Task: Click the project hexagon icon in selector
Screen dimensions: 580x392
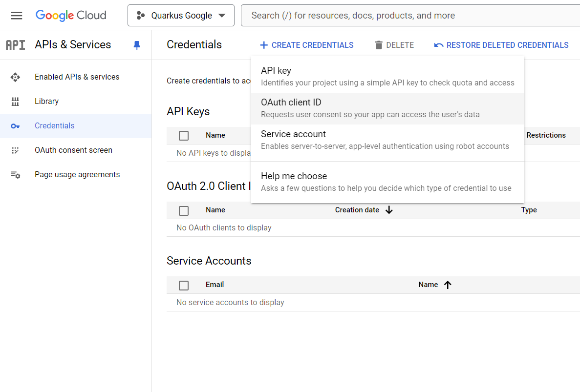Action: click(x=141, y=16)
